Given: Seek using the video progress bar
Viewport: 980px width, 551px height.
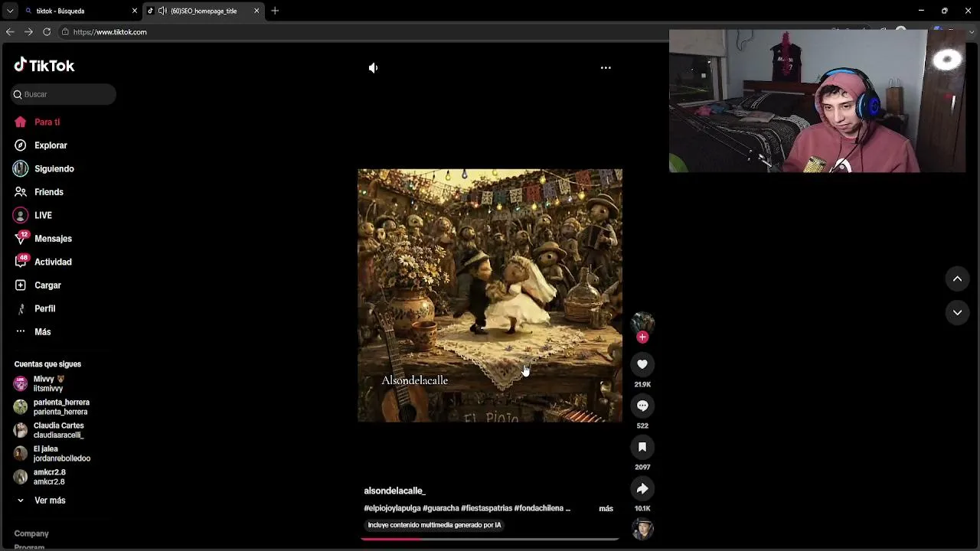Looking at the screenshot, I should coord(490,539).
